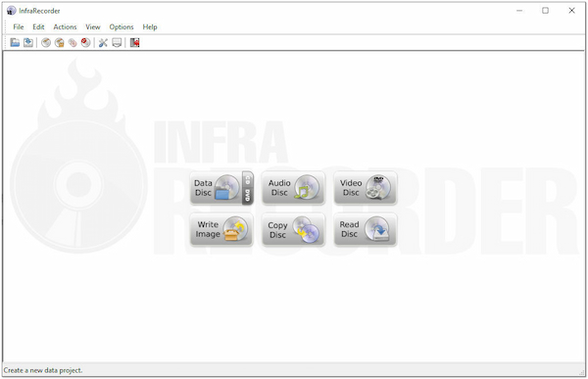Open Configuration via the tools toolbar icon
588x379 pixels.
pyautogui.click(x=103, y=43)
